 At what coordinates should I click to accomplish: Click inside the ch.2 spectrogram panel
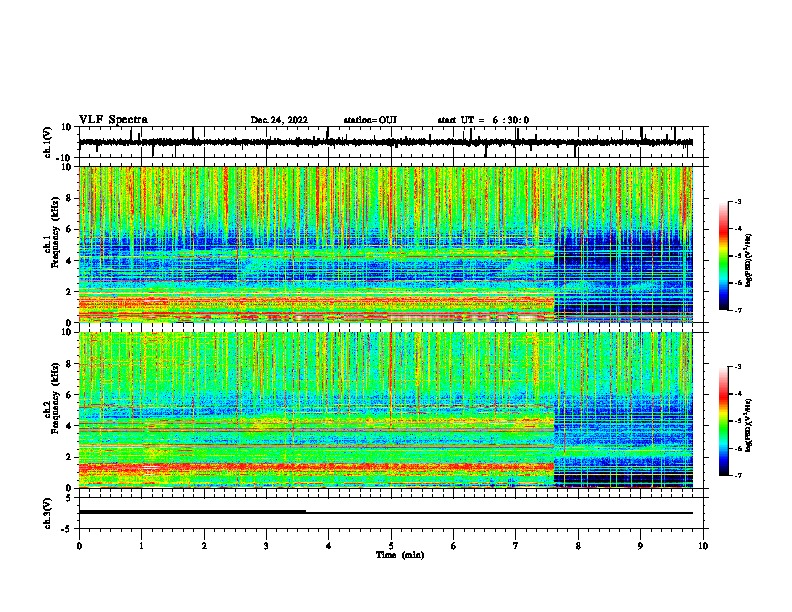tap(385, 410)
